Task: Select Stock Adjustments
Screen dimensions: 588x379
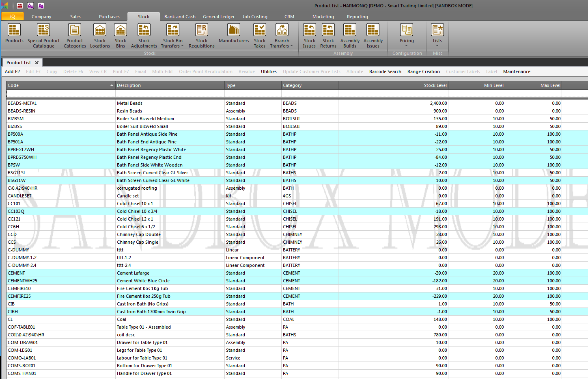Action: (x=144, y=35)
